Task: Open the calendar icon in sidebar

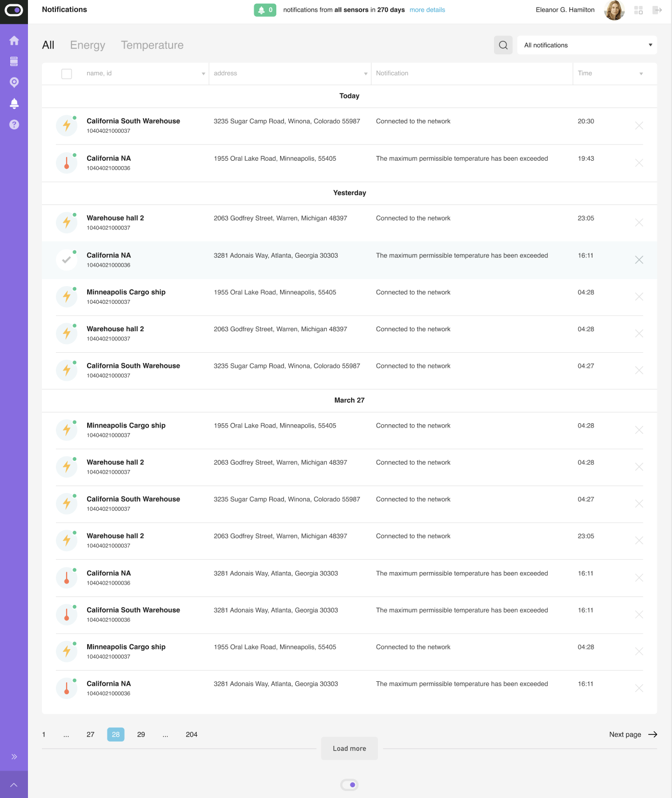Action: pyautogui.click(x=14, y=62)
